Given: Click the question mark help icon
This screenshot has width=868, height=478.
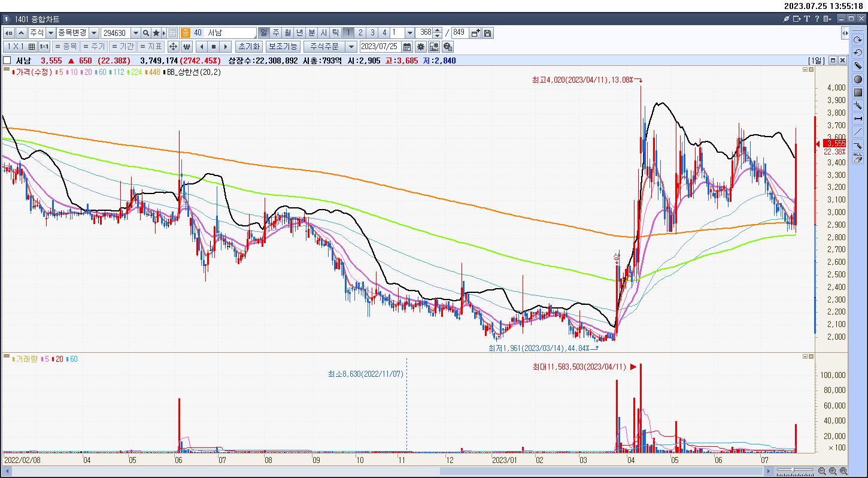Looking at the screenshot, I should [817, 19].
